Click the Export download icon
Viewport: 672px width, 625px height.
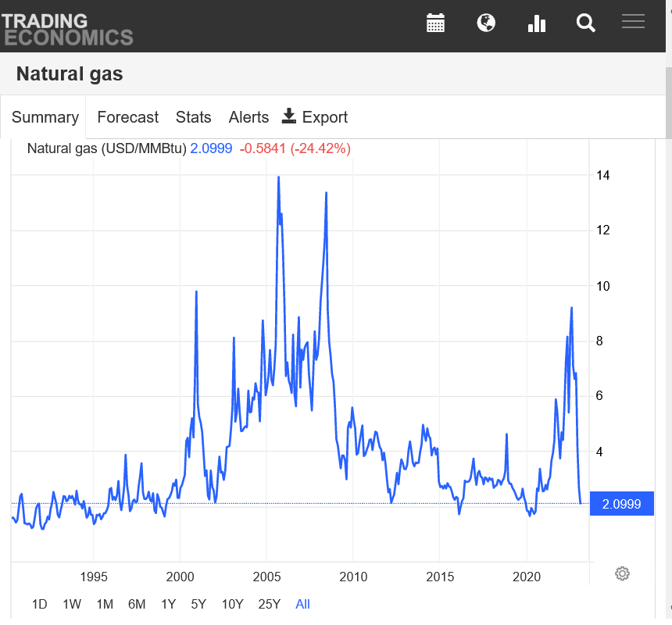coord(289,116)
